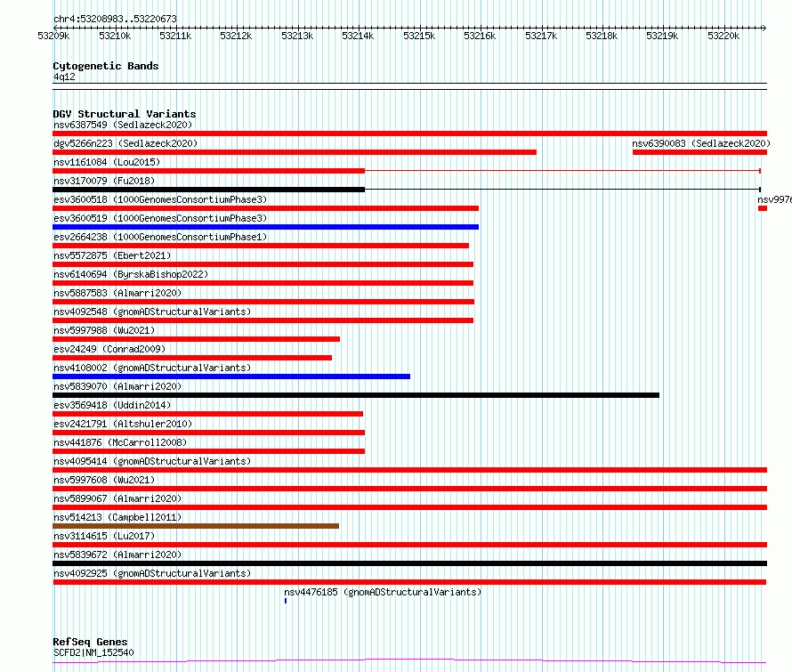Open the nsv5997608 (Wu2021) label
792x672 pixels.
(104, 480)
